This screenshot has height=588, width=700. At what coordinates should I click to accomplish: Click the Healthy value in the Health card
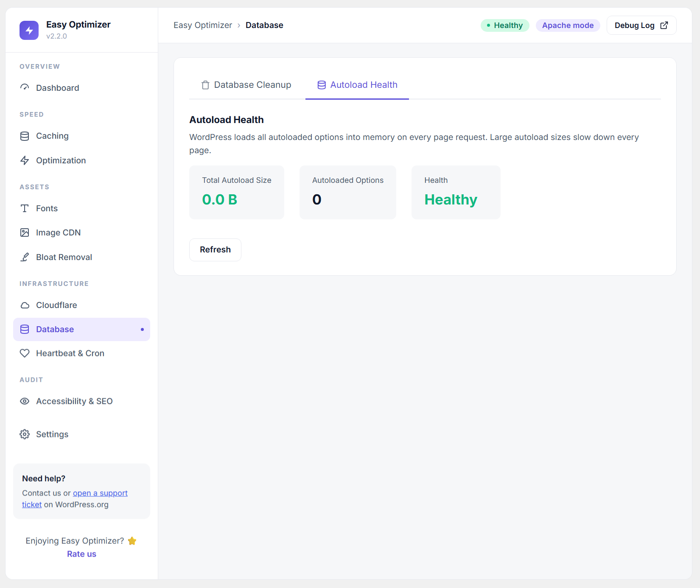(x=451, y=200)
